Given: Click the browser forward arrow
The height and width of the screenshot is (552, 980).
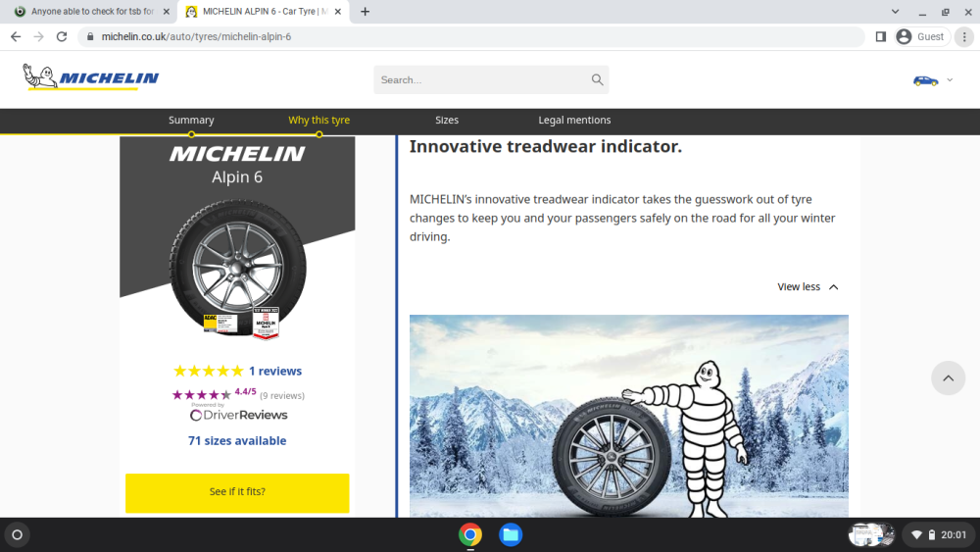Looking at the screenshot, I should click(39, 37).
